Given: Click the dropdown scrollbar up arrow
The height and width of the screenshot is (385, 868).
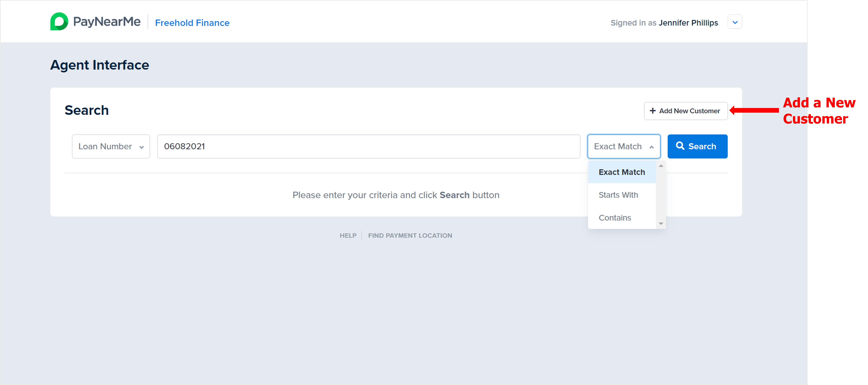Looking at the screenshot, I should pos(661,166).
